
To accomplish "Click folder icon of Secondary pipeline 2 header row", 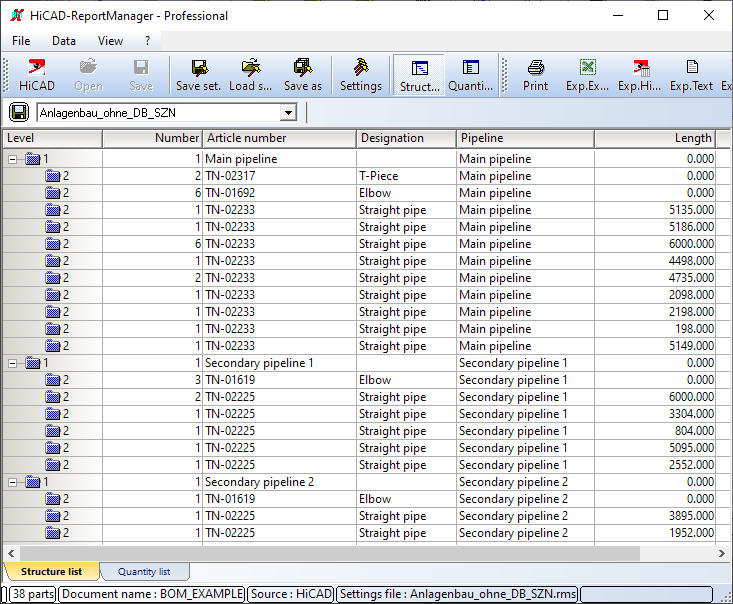I will point(33,482).
